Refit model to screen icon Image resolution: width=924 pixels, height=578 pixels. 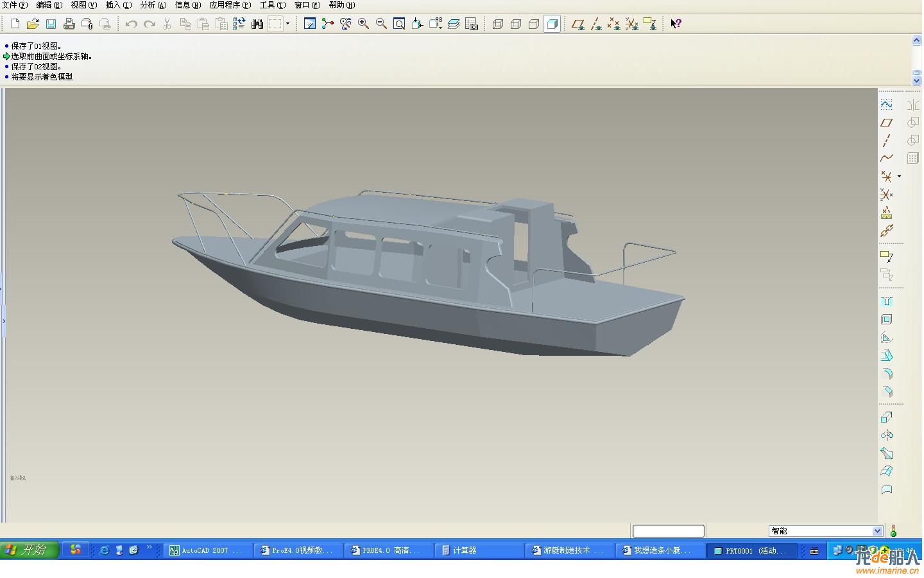[x=399, y=24]
